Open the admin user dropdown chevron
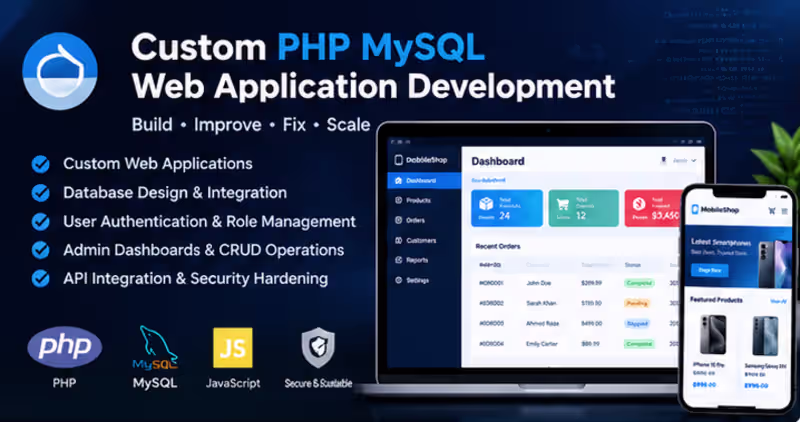This screenshot has width=800, height=422. (x=693, y=161)
